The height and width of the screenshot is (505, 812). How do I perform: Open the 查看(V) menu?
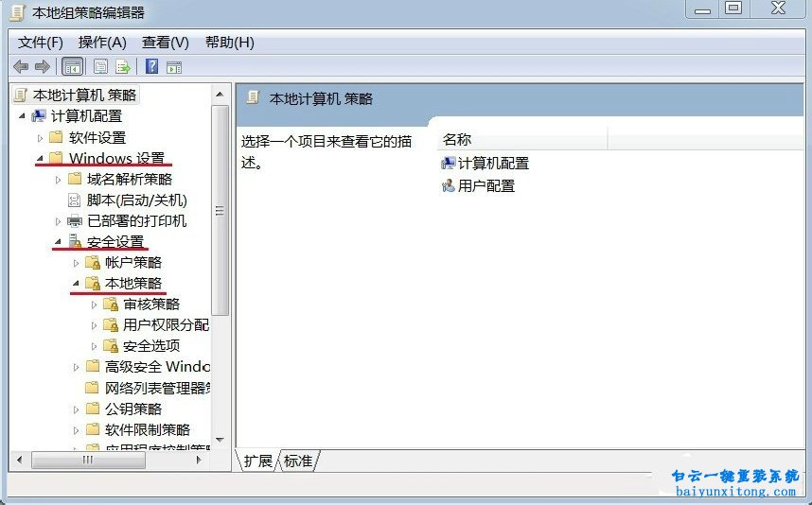click(166, 42)
